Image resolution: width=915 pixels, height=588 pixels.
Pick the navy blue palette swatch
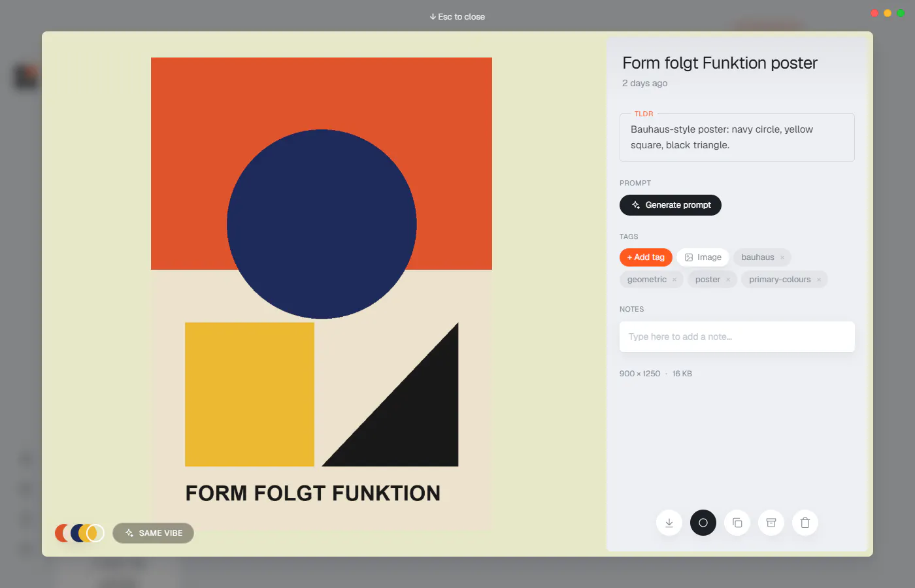tap(76, 533)
